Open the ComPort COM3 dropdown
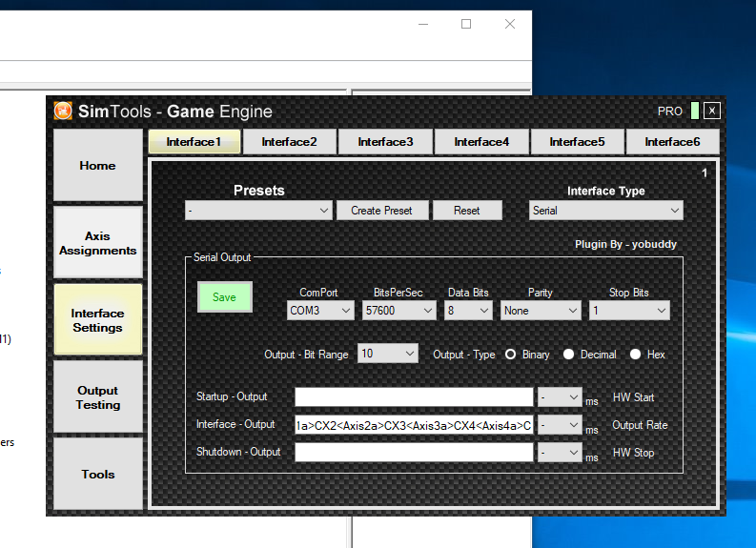This screenshot has width=756, height=548. tap(320, 311)
